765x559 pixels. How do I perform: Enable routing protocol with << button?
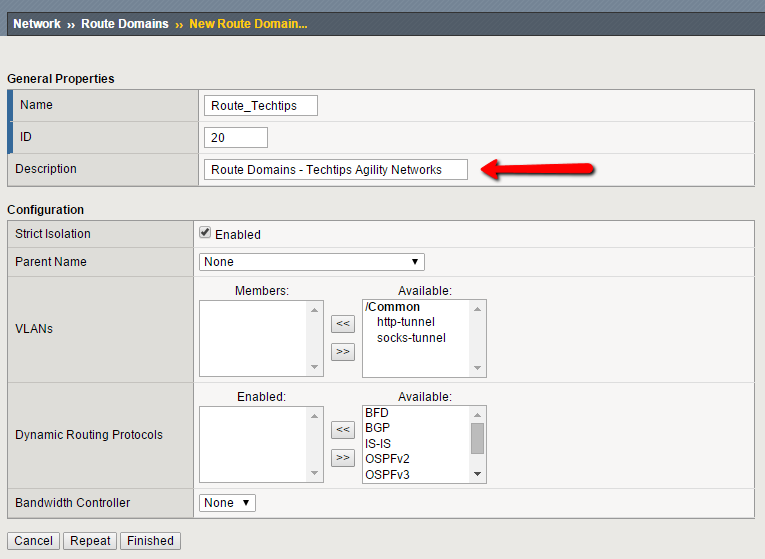(343, 429)
